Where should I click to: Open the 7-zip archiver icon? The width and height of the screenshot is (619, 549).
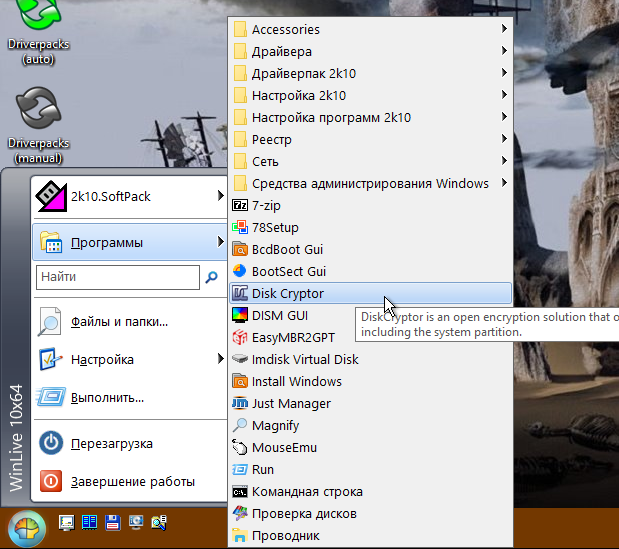tap(240, 205)
